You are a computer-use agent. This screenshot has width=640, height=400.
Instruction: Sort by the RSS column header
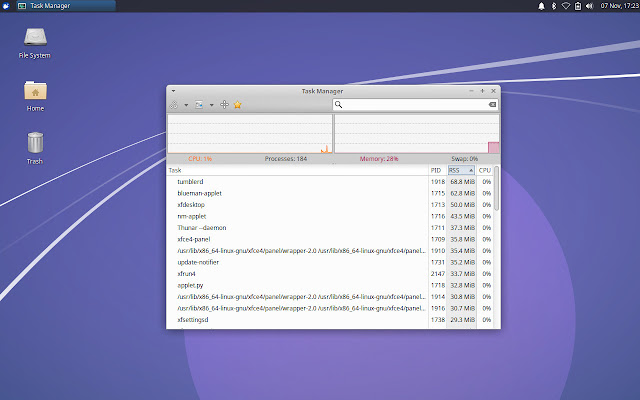pos(461,170)
